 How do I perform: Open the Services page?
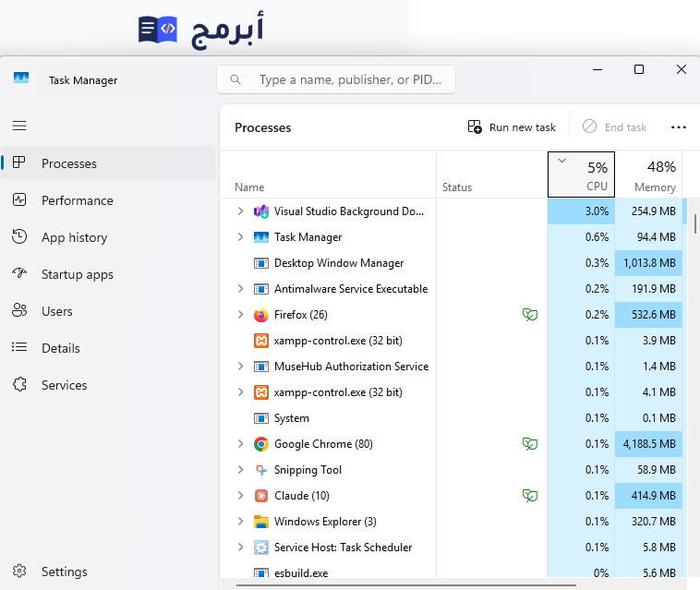(x=108, y=385)
